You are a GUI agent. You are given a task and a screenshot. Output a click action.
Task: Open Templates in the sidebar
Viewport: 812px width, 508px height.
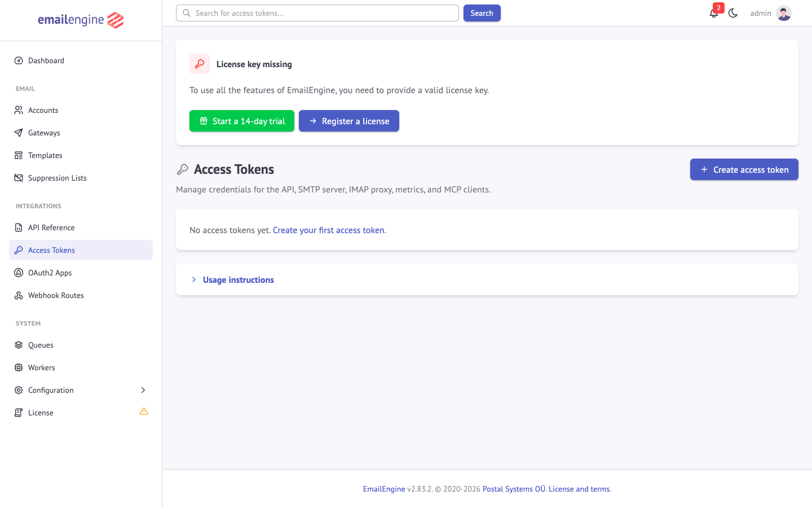81,155
